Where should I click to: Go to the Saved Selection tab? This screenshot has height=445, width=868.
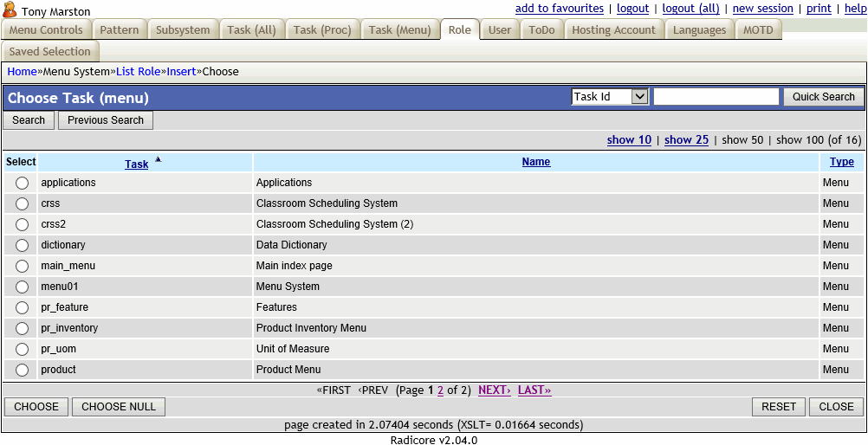coord(50,52)
